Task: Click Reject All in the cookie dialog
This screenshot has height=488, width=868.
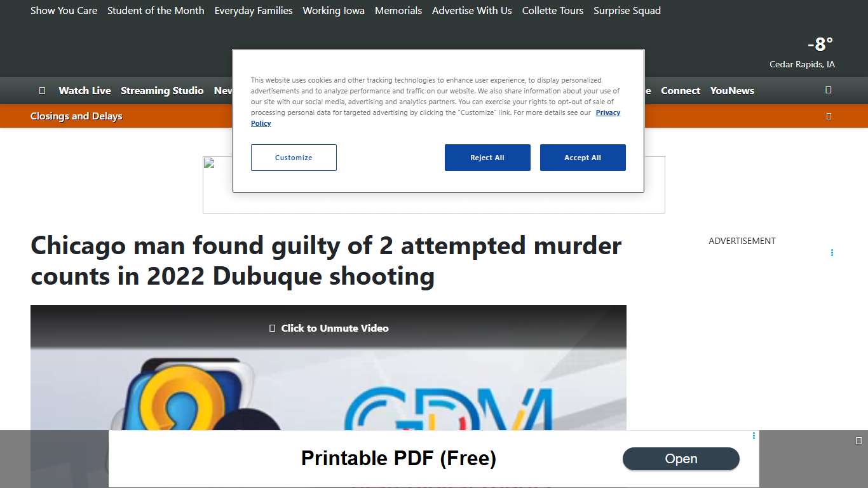Action: click(x=487, y=157)
